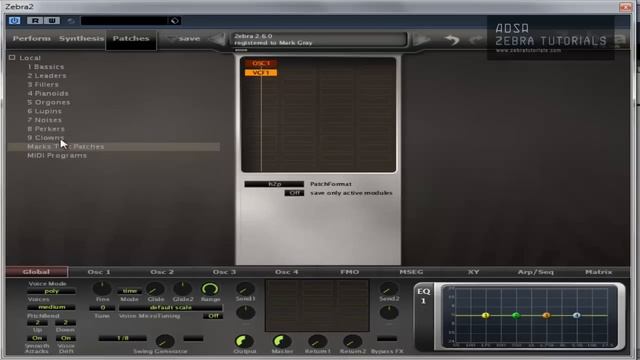Click the Glide2 knob
640x360 pixels.
coord(182,289)
